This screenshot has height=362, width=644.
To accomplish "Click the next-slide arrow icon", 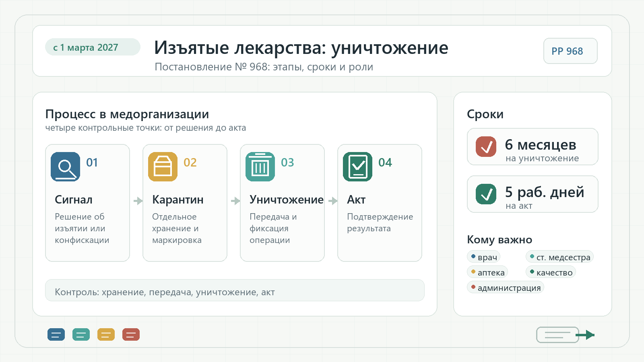I will tap(586, 335).
